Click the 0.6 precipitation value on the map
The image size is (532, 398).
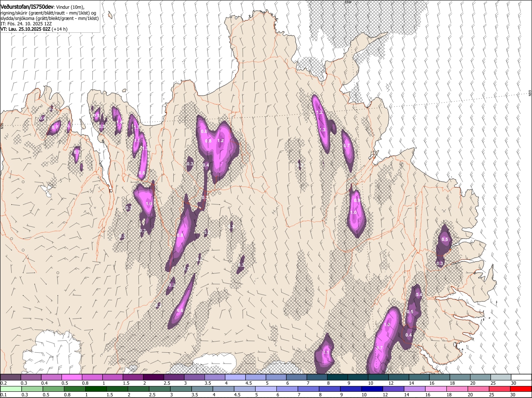coord(180,310)
